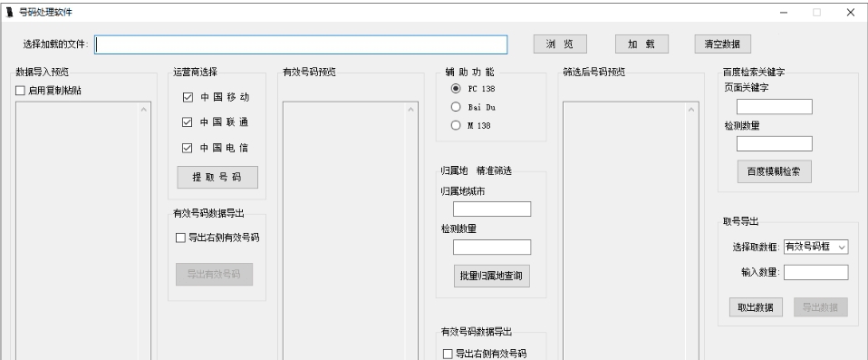The width and height of the screenshot is (868, 360).
Task: Tick 导出右侧有效号码 under 运营商选择 column
Action: coord(180,238)
